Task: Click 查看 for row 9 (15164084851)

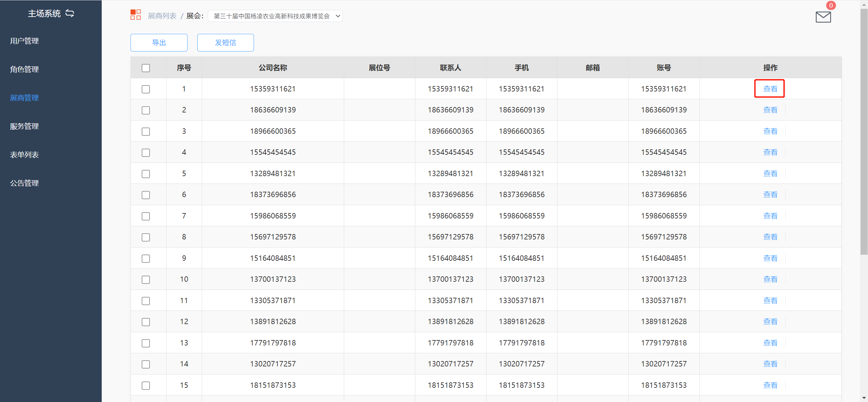Action: pos(770,258)
